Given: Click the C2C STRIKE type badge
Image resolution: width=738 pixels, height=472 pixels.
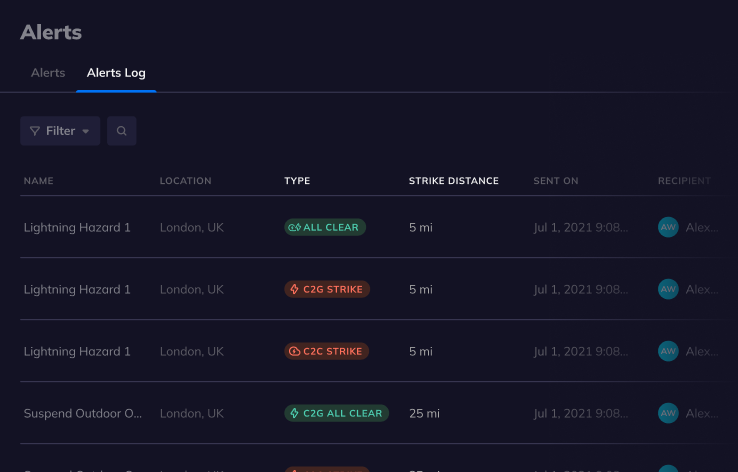Looking at the screenshot, I should [327, 352].
